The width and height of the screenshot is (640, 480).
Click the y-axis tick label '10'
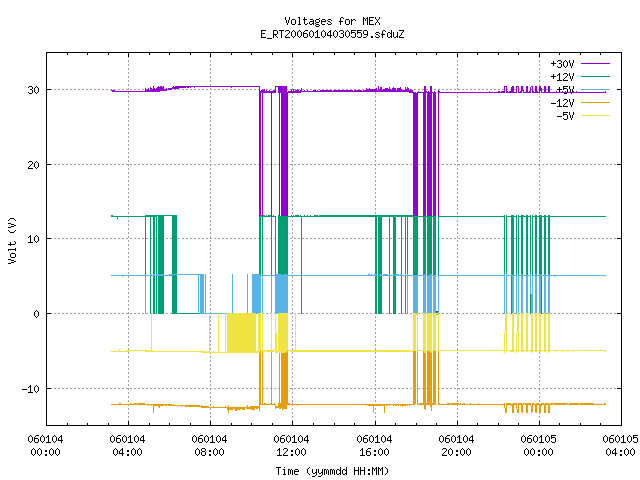33,239
